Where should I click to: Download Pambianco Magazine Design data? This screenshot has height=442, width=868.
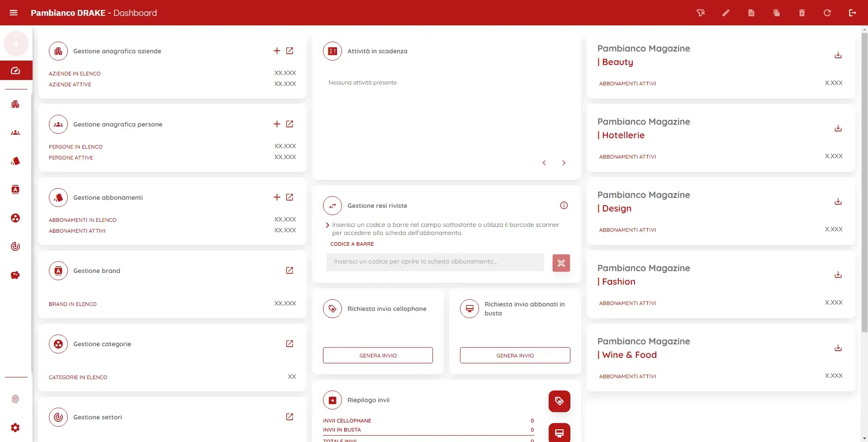tap(838, 202)
